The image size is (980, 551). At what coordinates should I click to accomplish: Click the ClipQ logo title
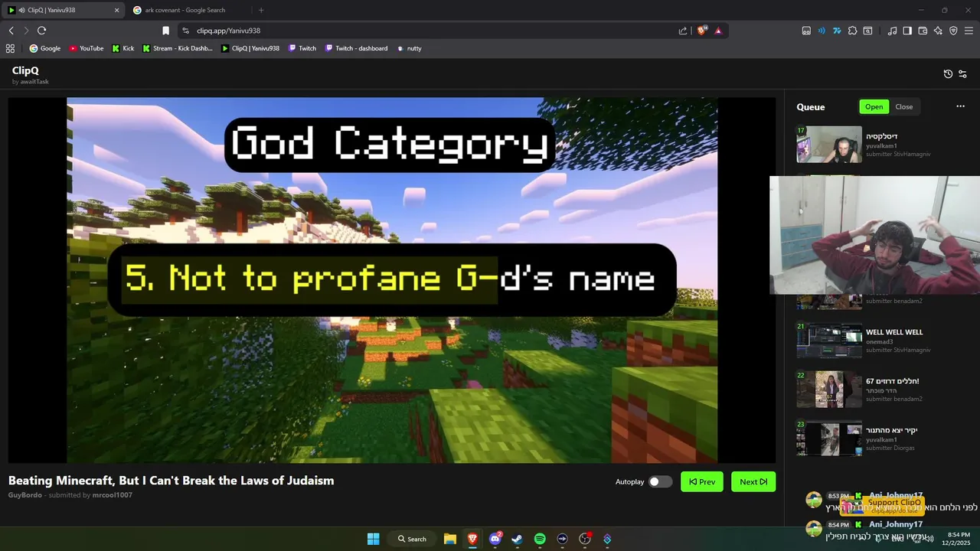[x=25, y=70]
